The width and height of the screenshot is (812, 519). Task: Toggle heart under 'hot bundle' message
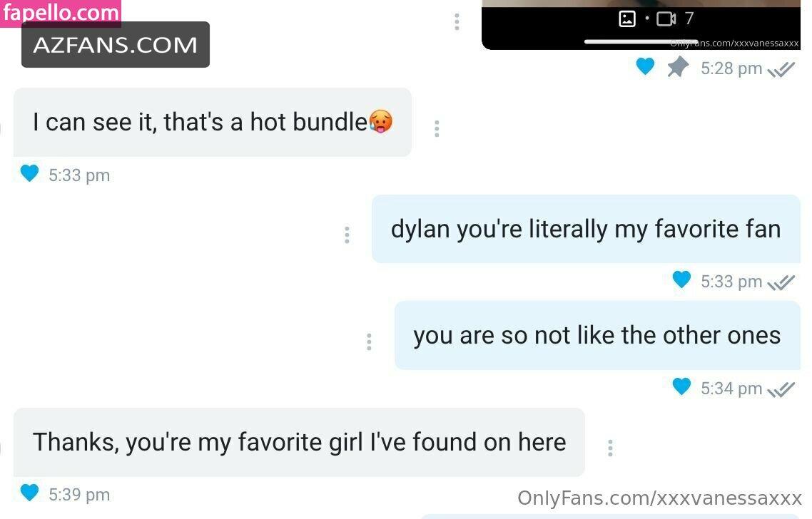click(29, 173)
